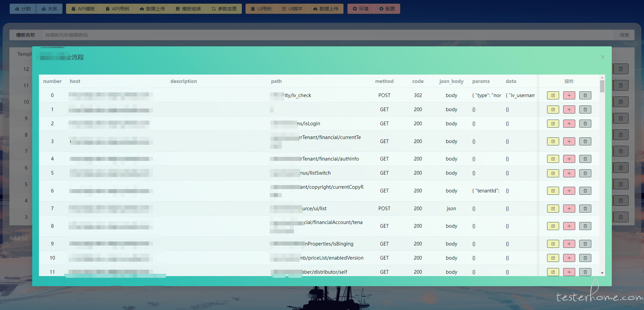644x310 pixels.
Task: Delete background template row 12
Action: click(x=621, y=69)
